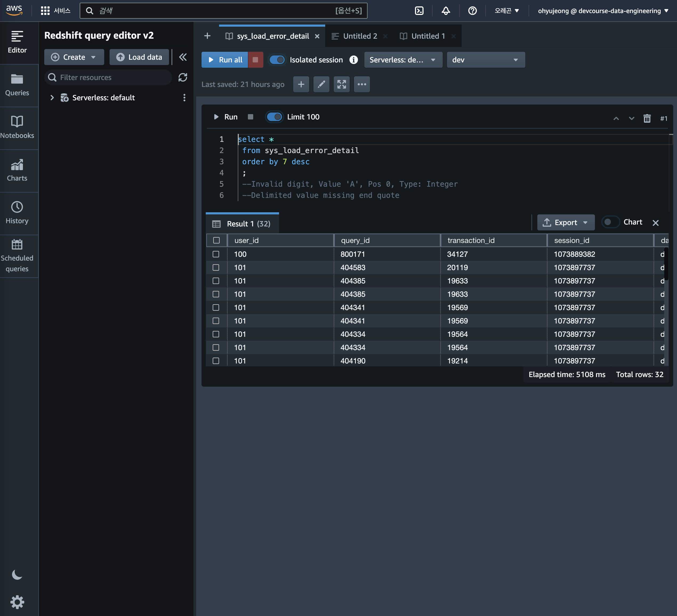Select the Result 1 (32) tab
Image resolution: width=677 pixels, height=616 pixels.
(x=242, y=223)
